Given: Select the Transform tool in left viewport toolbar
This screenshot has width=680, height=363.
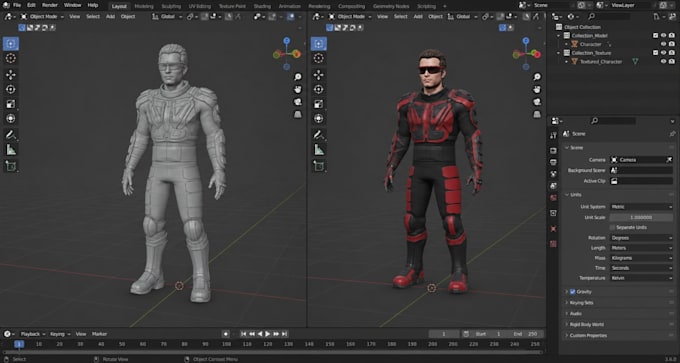Looking at the screenshot, I should click(11, 118).
